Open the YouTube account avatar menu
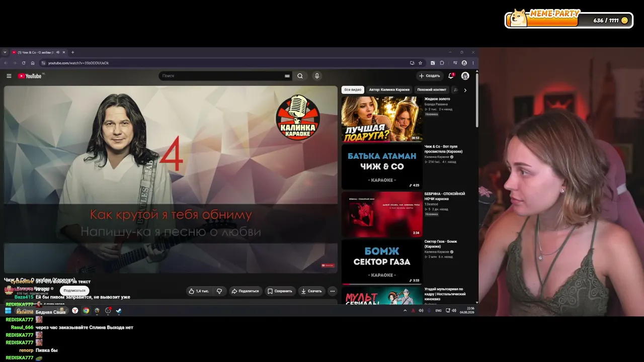Image resolution: width=644 pixels, height=362 pixels. [x=465, y=76]
